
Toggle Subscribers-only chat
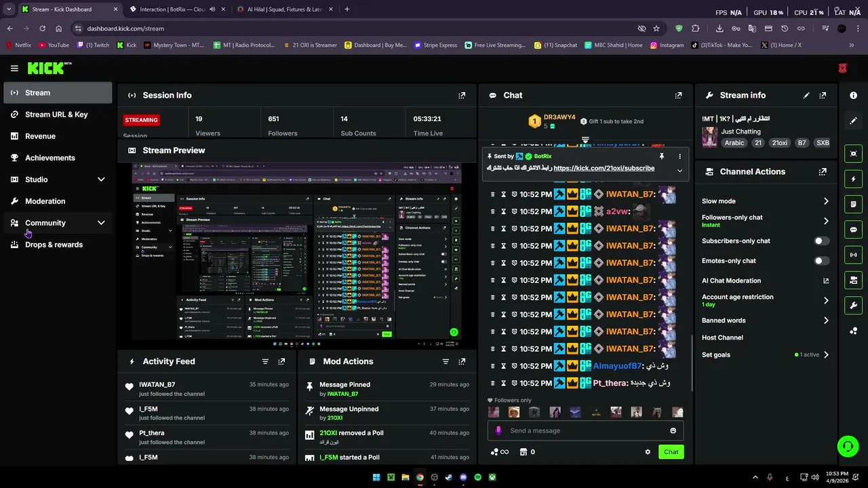pyautogui.click(x=821, y=241)
